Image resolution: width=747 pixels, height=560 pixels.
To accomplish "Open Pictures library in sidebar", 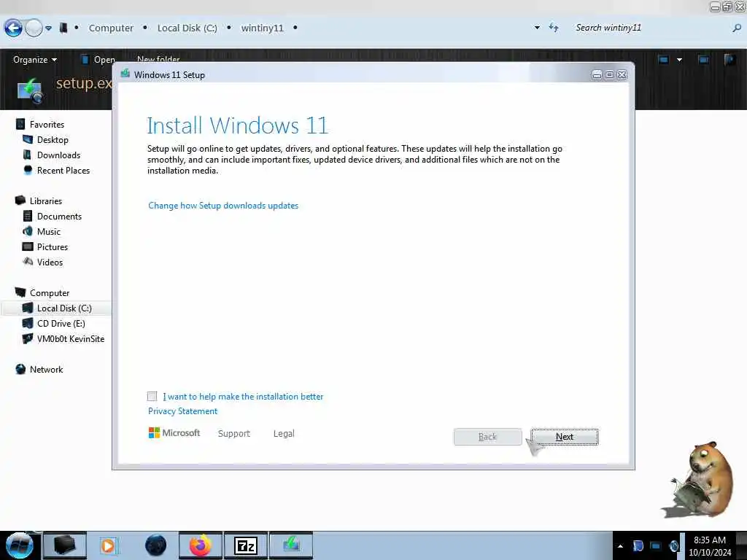I will [53, 246].
